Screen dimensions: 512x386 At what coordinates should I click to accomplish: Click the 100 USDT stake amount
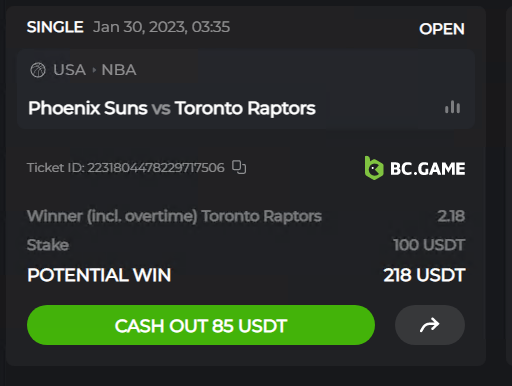click(x=429, y=245)
